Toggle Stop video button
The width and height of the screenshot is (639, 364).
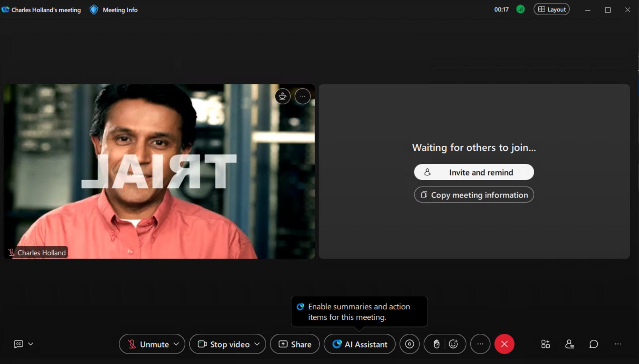[x=223, y=344]
